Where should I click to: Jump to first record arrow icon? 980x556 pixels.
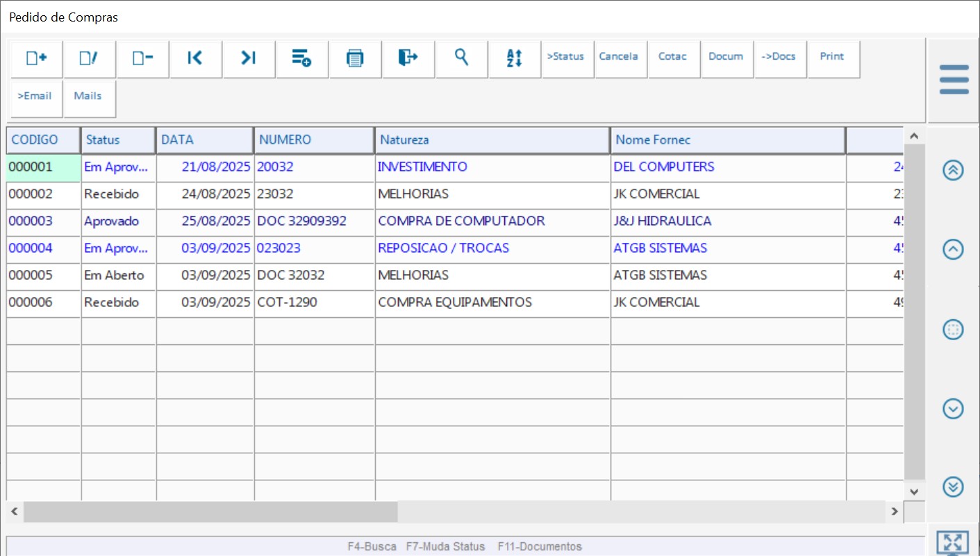pos(196,58)
